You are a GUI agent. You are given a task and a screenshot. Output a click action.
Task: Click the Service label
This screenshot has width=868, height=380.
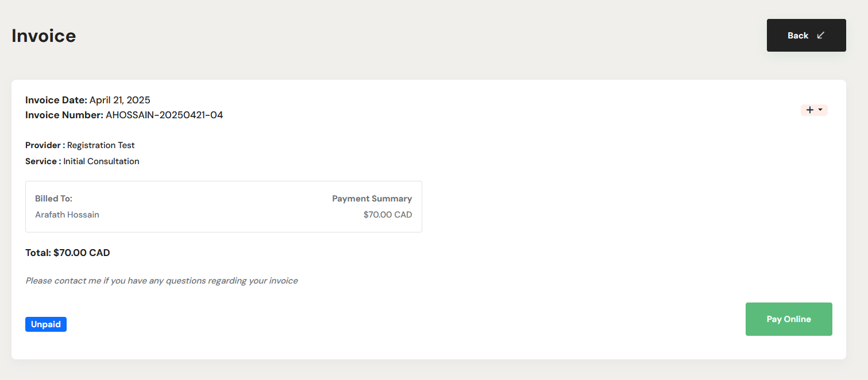point(43,161)
